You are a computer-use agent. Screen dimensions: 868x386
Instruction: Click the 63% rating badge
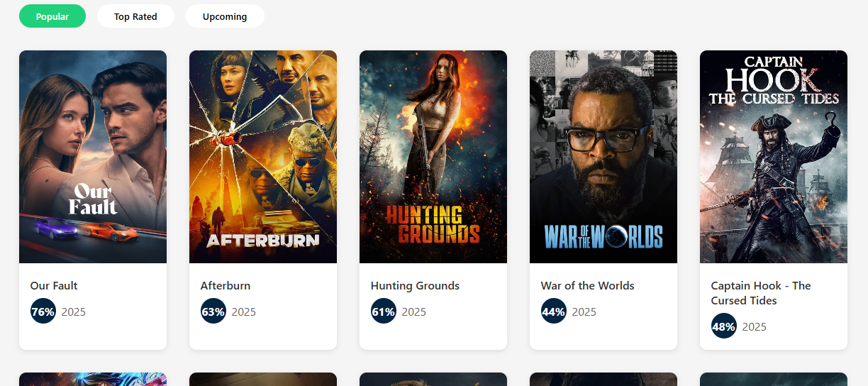click(x=213, y=311)
